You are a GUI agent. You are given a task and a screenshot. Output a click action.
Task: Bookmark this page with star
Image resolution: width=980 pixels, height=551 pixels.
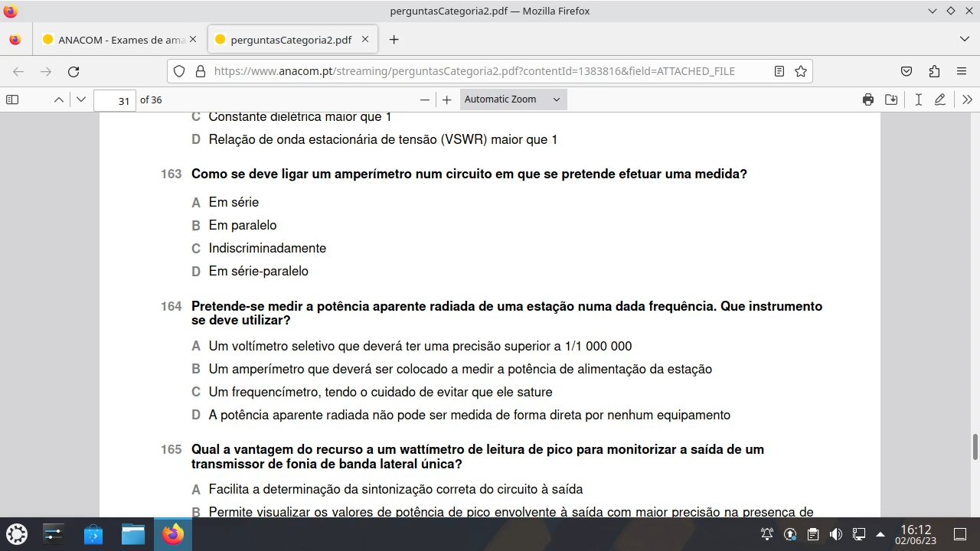pyautogui.click(x=801, y=71)
